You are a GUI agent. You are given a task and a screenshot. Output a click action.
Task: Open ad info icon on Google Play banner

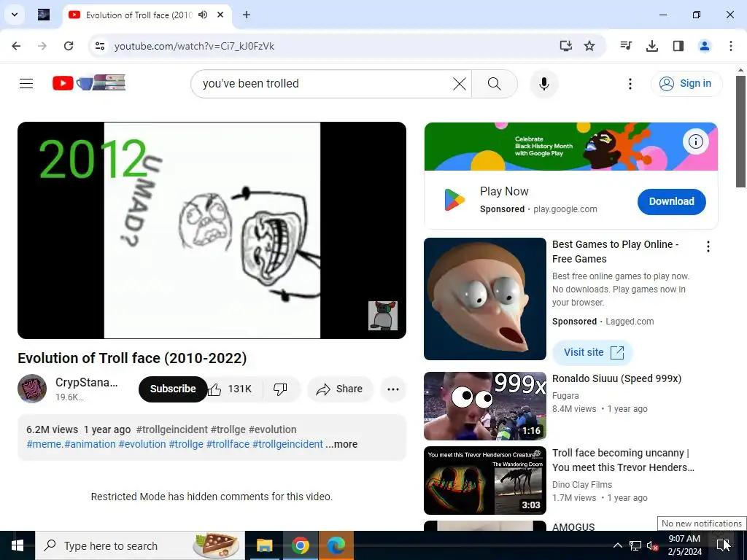(695, 141)
